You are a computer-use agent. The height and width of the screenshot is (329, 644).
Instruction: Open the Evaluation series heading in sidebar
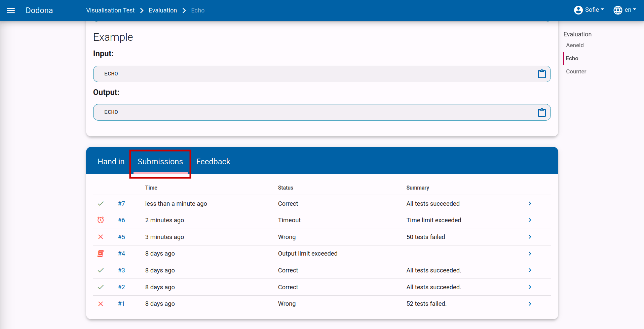pyautogui.click(x=577, y=34)
